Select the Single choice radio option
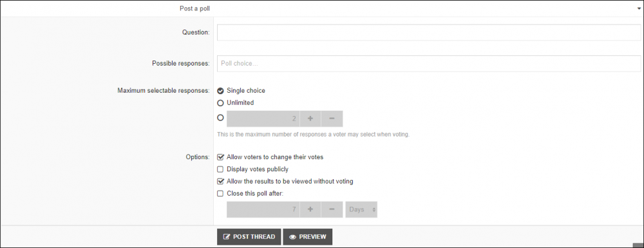The image size is (644, 248). pos(220,91)
